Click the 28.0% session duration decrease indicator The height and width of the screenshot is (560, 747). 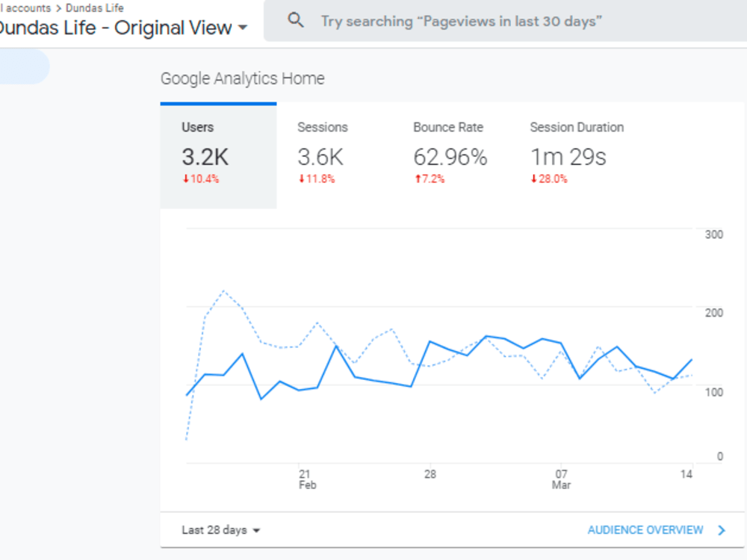click(549, 179)
